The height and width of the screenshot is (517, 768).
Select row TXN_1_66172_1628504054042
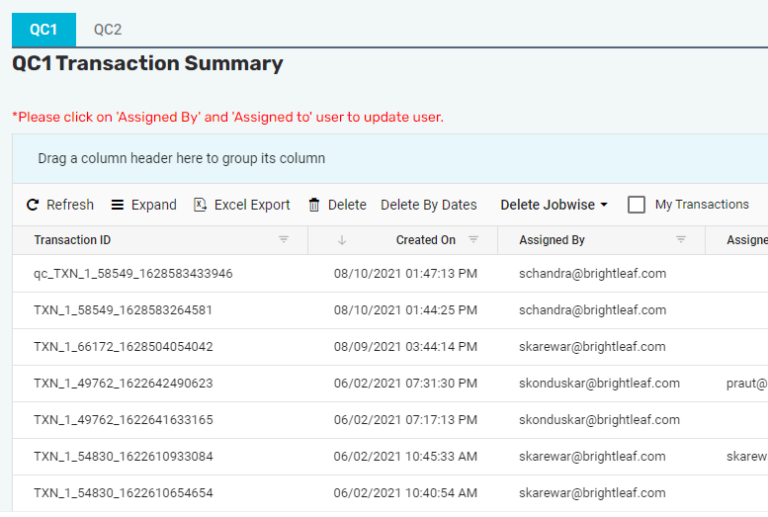pos(123,347)
